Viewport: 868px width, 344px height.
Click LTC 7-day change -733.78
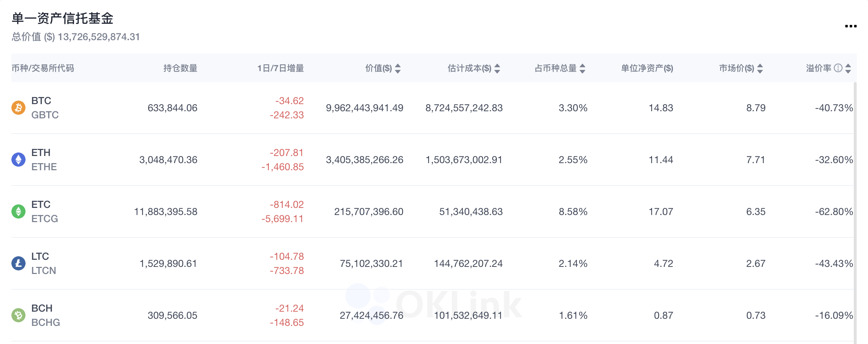(287, 270)
